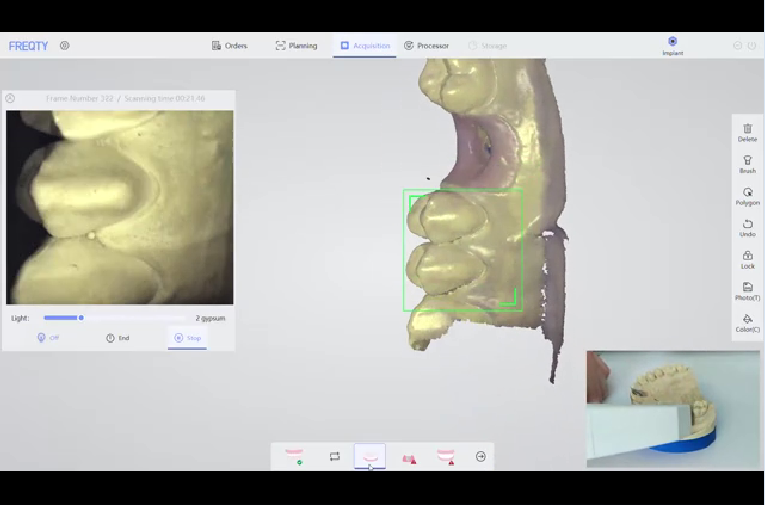
Task: Select the highlighted lower jaw scan icon
Action: point(370,456)
